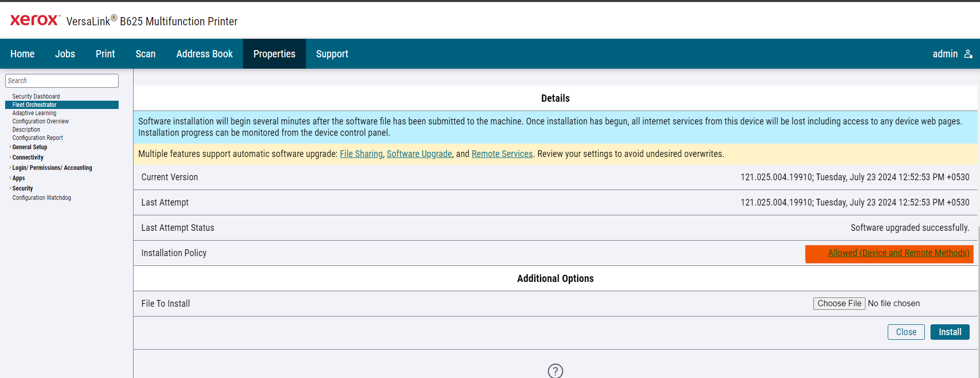
Task: Click the Install button
Action: click(x=950, y=332)
